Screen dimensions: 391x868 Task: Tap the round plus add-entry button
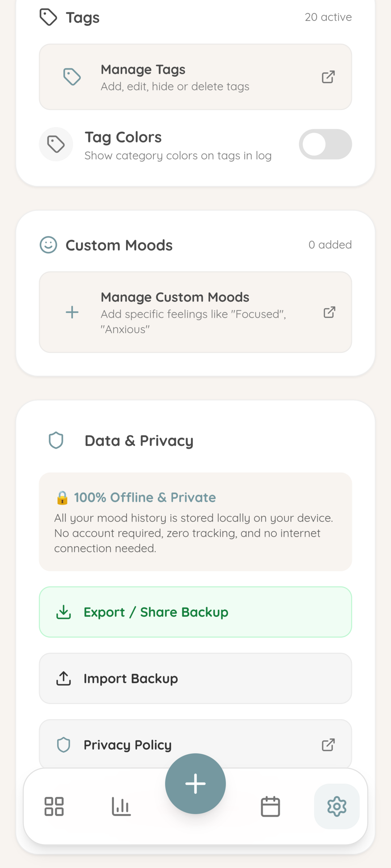click(195, 784)
